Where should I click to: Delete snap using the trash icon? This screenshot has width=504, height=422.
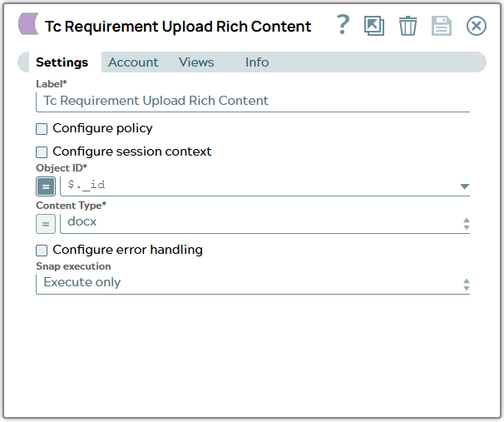[408, 26]
